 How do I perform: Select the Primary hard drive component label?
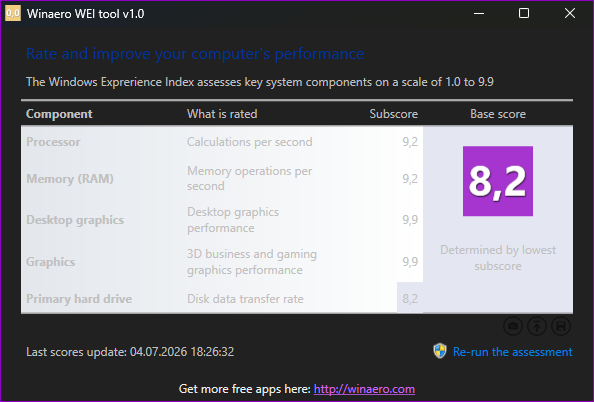pos(79,299)
